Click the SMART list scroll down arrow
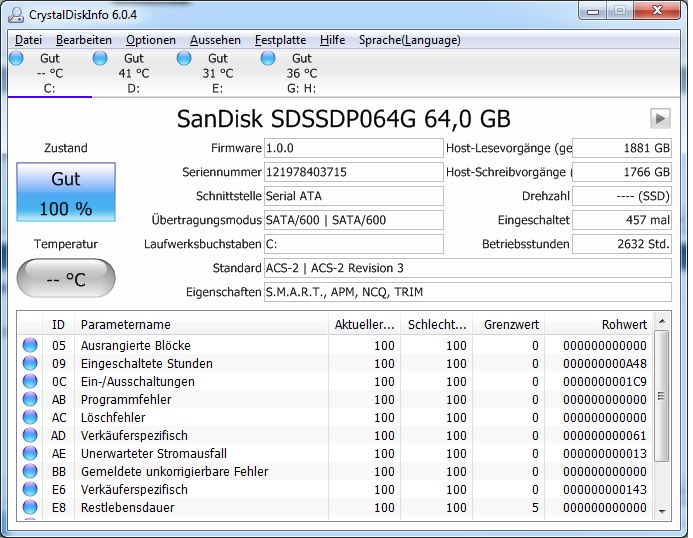The height and width of the screenshot is (538, 693). (662, 511)
